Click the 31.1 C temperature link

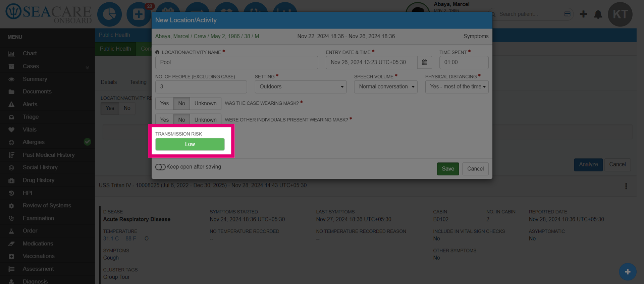click(111, 239)
